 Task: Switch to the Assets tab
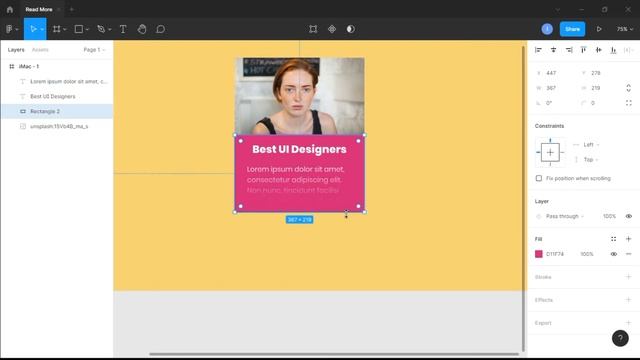(x=40, y=50)
